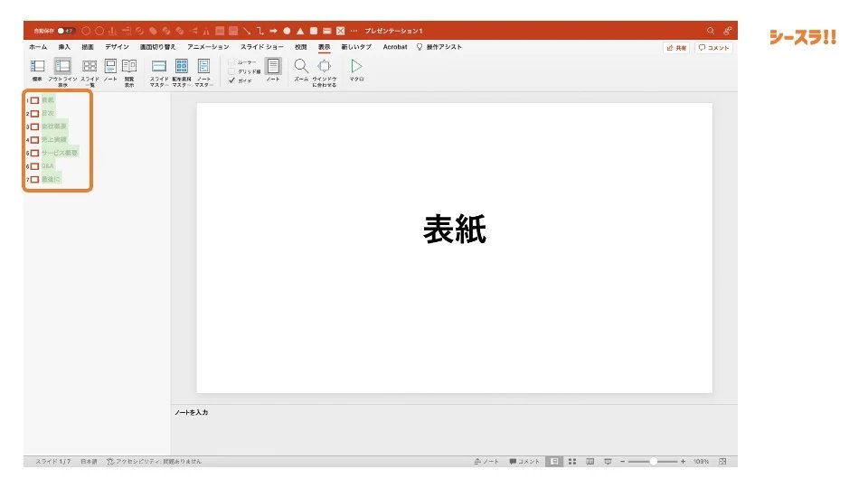Click zoom in plus in status bar
This screenshot has width=868, height=488.
coord(684,462)
